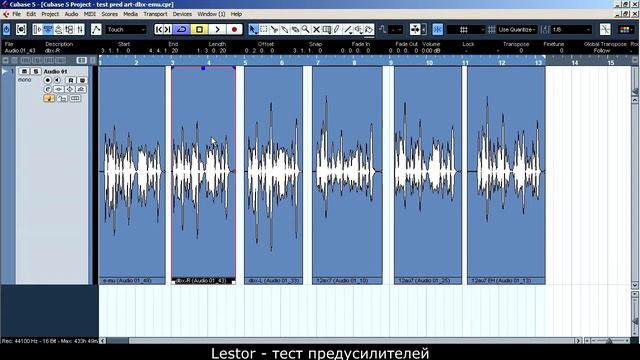Adjust the horizontal zoom slider
Image resolution: width=640 pixels, height=360 pixels.
click(610, 340)
